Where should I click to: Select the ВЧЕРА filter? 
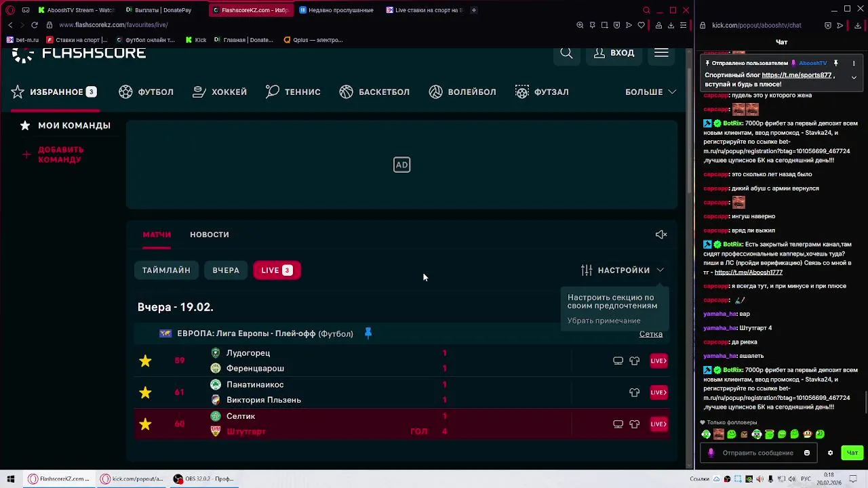point(226,270)
